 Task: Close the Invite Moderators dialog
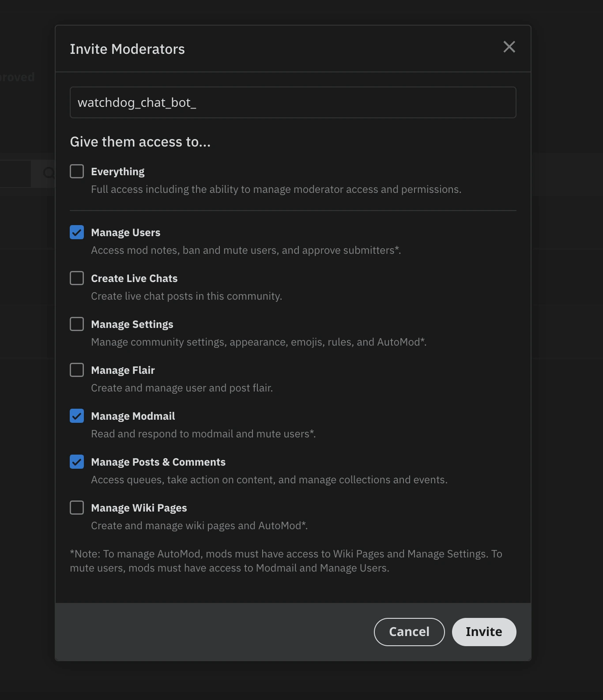coord(509,47)
